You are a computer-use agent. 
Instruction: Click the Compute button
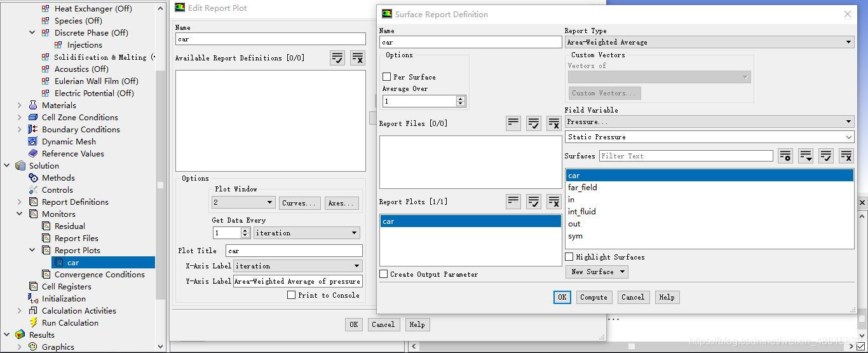(593, 297)
